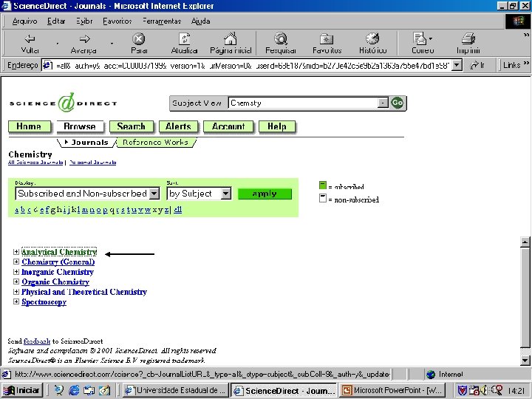Click the speaker volume tray icon
532x399 pixels.
(484, 391)
